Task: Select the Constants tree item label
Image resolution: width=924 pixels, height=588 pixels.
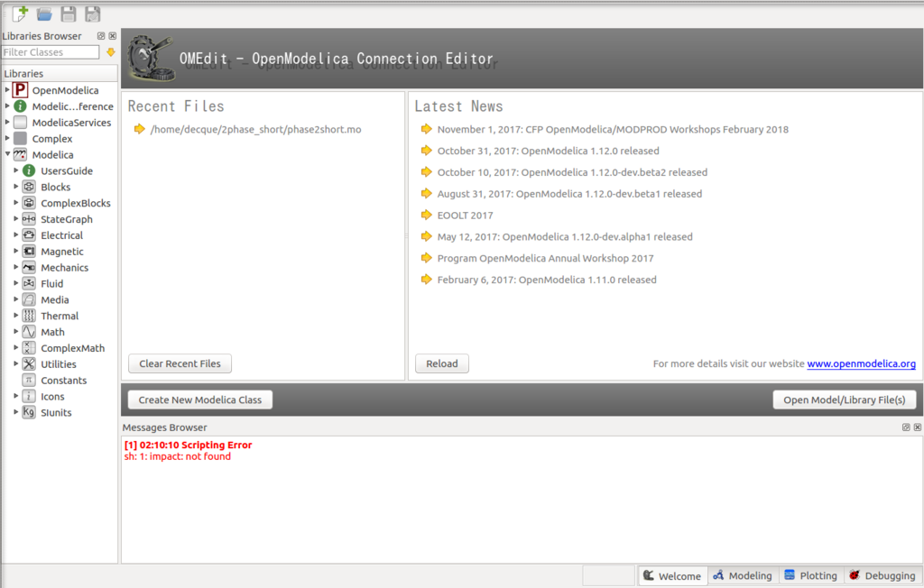Action: [x=64, y=381]
